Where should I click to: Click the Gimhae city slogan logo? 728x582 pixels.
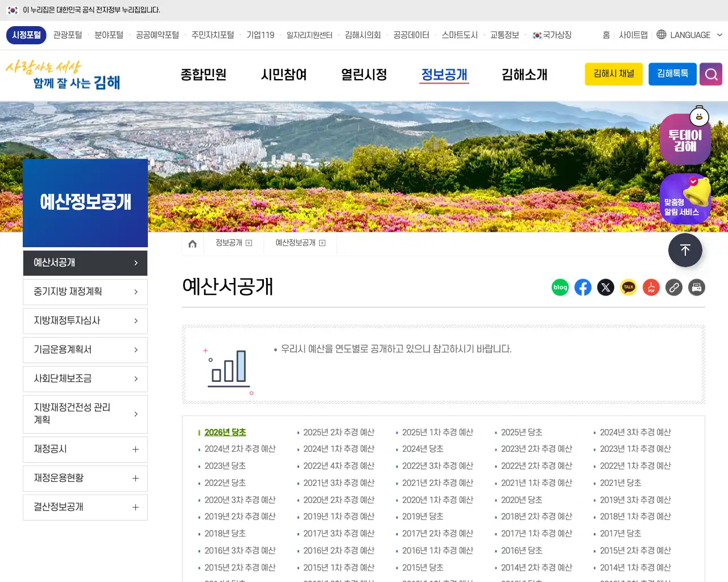(x=63, y=75)
